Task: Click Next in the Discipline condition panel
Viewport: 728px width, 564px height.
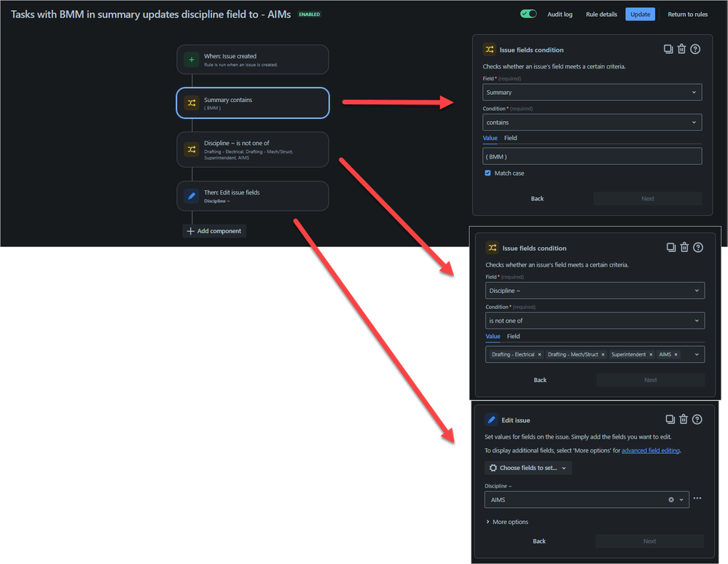Action: 651,380
